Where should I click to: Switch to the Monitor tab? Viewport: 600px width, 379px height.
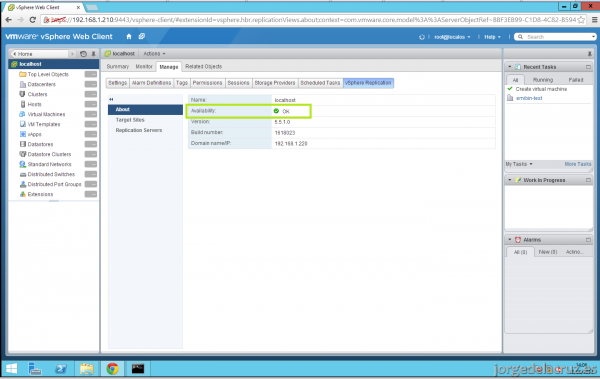point(144,67)
